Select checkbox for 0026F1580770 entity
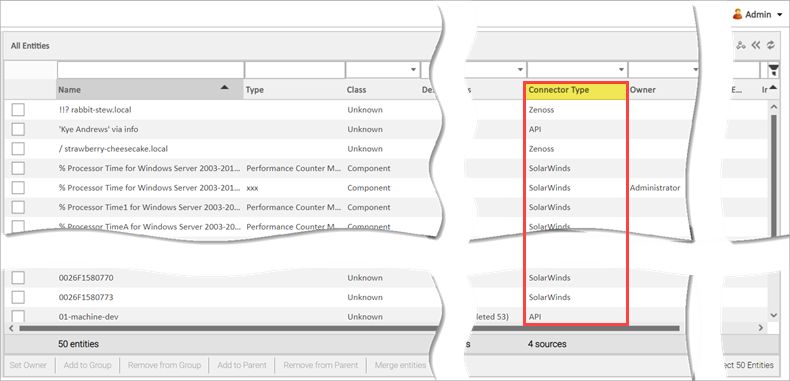The width and height of the screenshot is (790, 381). pyautogui.click(x=18, y=278)
